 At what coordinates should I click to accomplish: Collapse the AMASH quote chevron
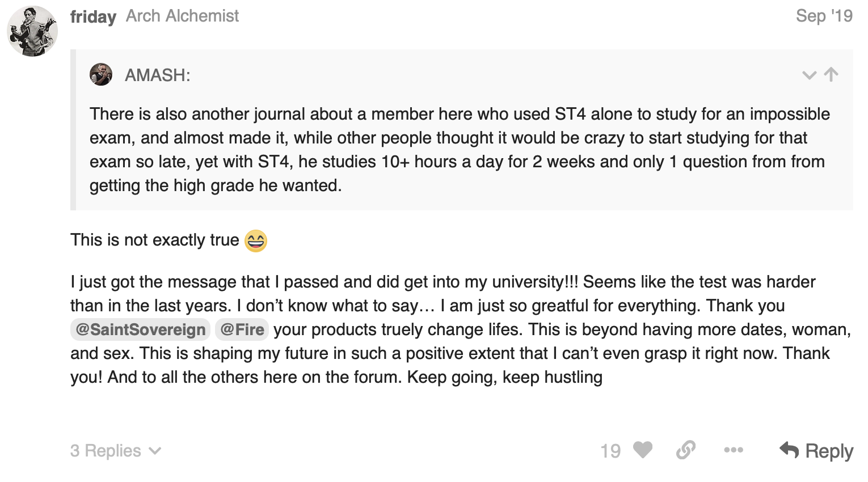809,75
